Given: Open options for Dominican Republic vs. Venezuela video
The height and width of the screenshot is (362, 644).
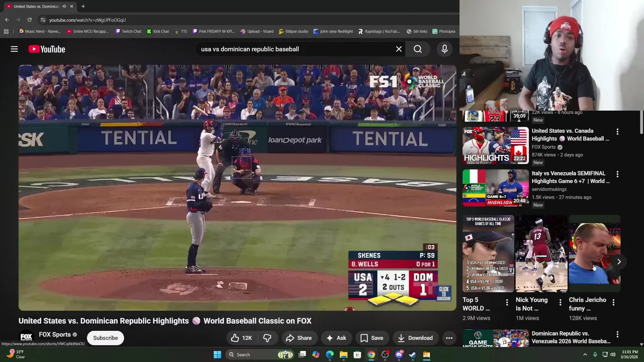Looking at the screenshot, I should pos(617,334).
